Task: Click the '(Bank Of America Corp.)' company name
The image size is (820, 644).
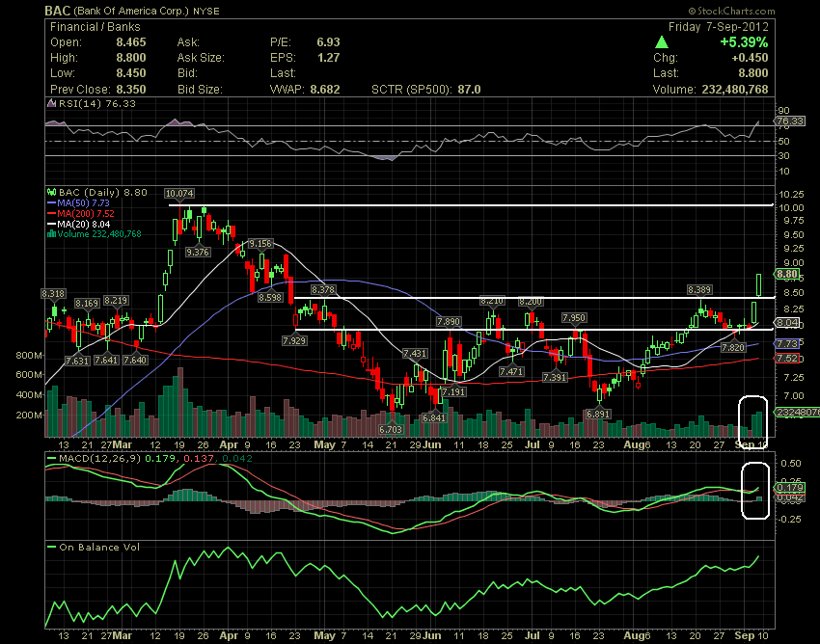Action: 131,11
